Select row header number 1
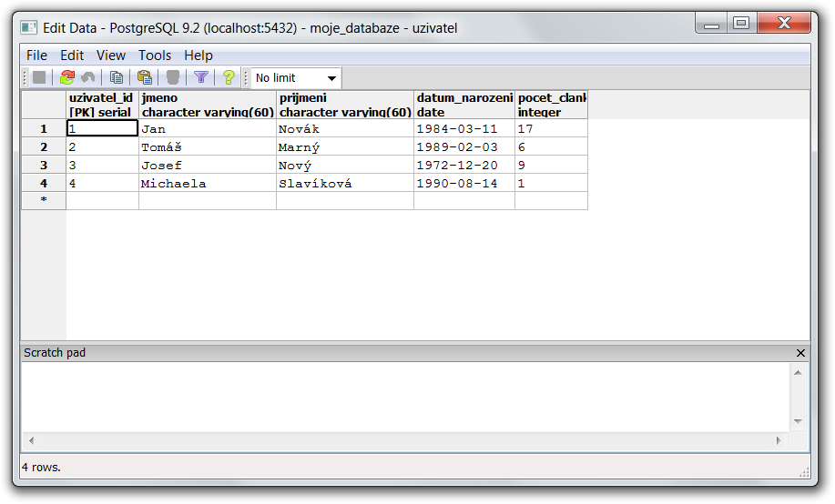 [44, 129]
